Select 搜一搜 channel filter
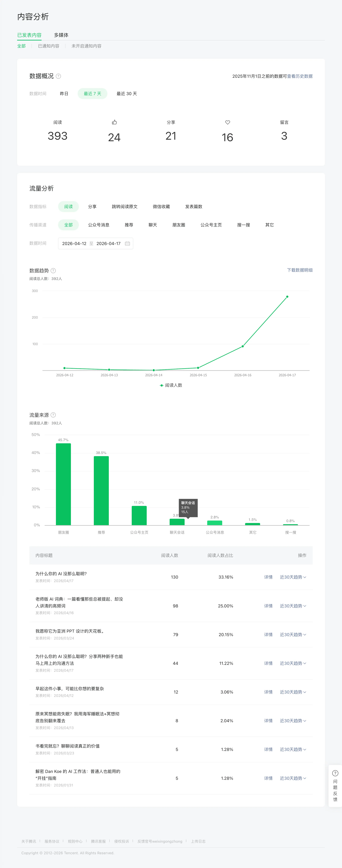 244,225
